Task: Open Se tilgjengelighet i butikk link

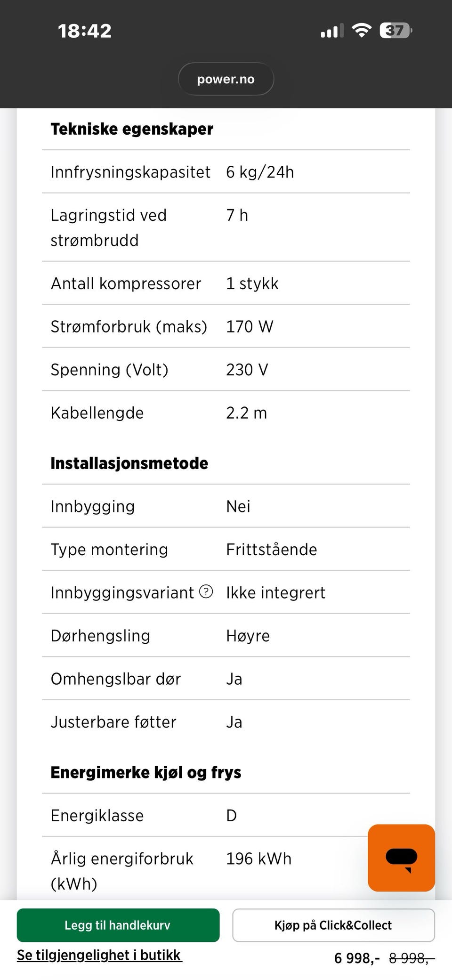Action: (99, 955)
